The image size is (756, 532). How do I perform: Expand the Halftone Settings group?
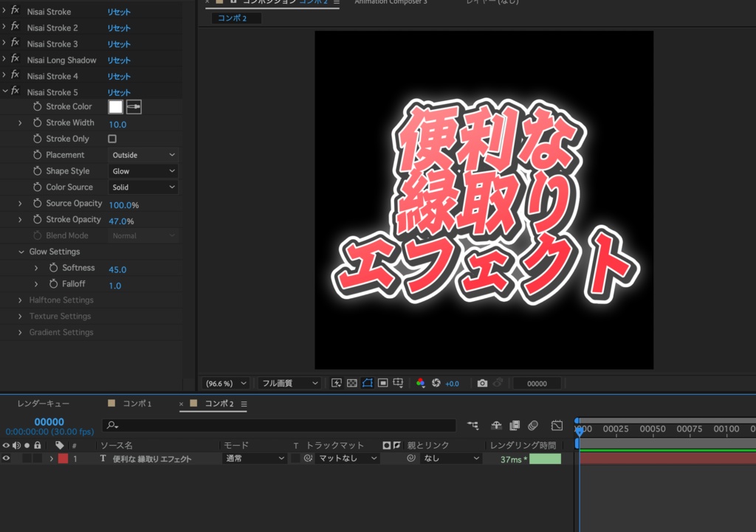[x=19, y=300]
